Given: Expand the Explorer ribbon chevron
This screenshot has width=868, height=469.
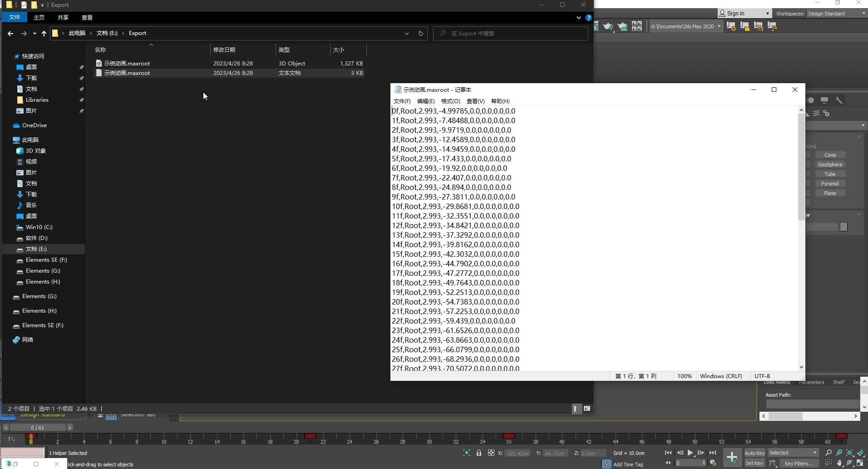Looking at the screenshot, I should click(578, 18).
